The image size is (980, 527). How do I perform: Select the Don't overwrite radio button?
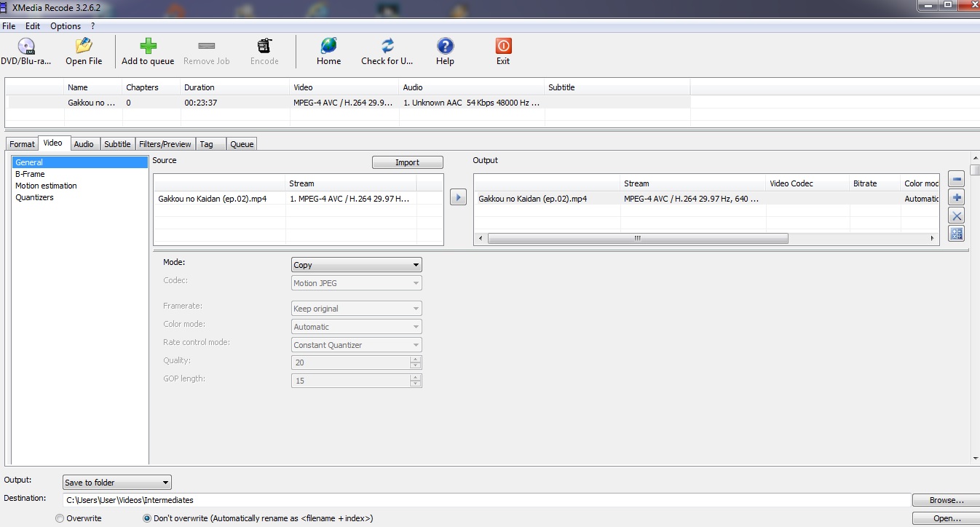tap(147, 518)
